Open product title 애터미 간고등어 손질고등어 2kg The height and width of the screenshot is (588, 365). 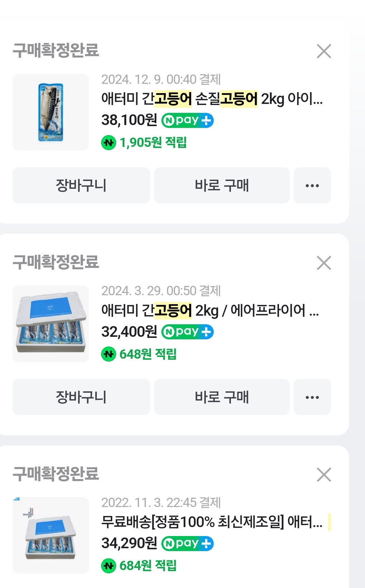(212, 99)
